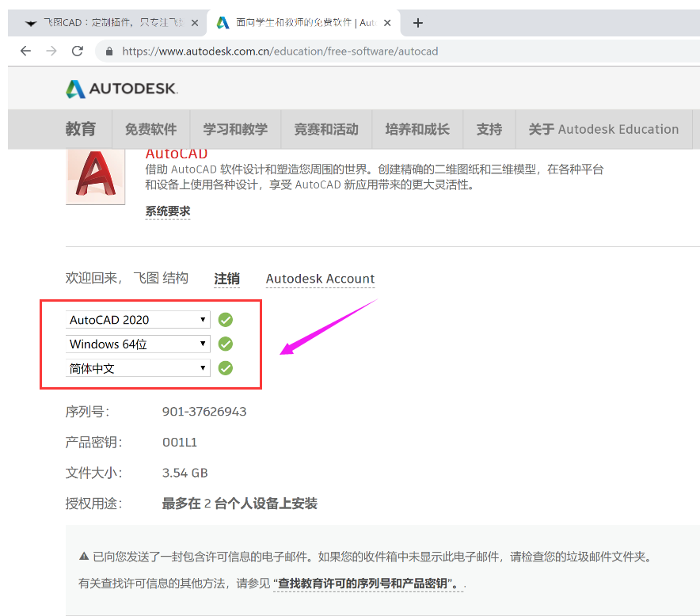Expand the AutoCAD 2020 version dropdown
This screenshot has width=700, height=616.
click(138, 320)
